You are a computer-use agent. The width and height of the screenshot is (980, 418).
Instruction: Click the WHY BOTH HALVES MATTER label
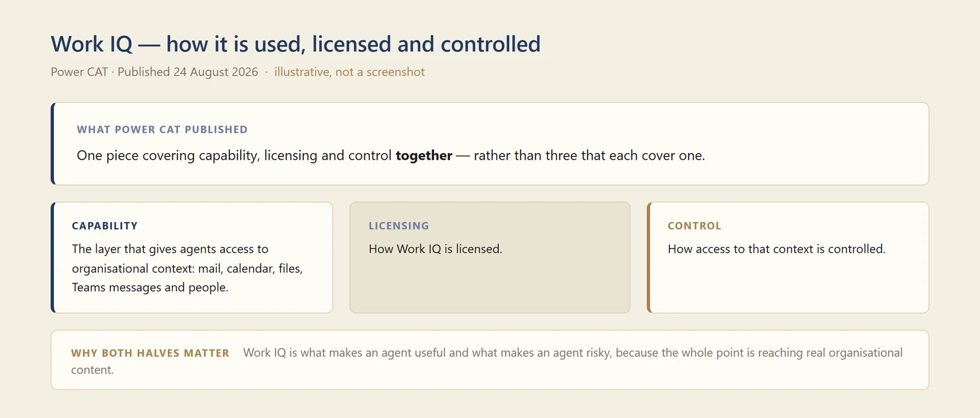[x=150, y=353]
